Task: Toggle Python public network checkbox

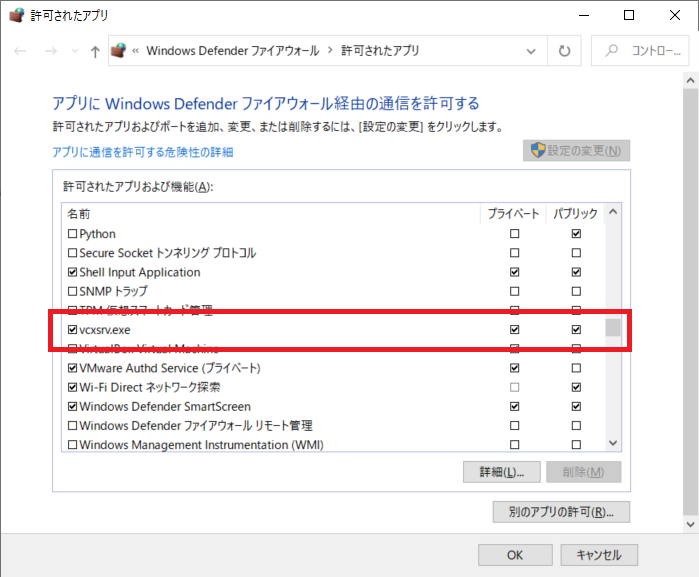Action: 576,234
